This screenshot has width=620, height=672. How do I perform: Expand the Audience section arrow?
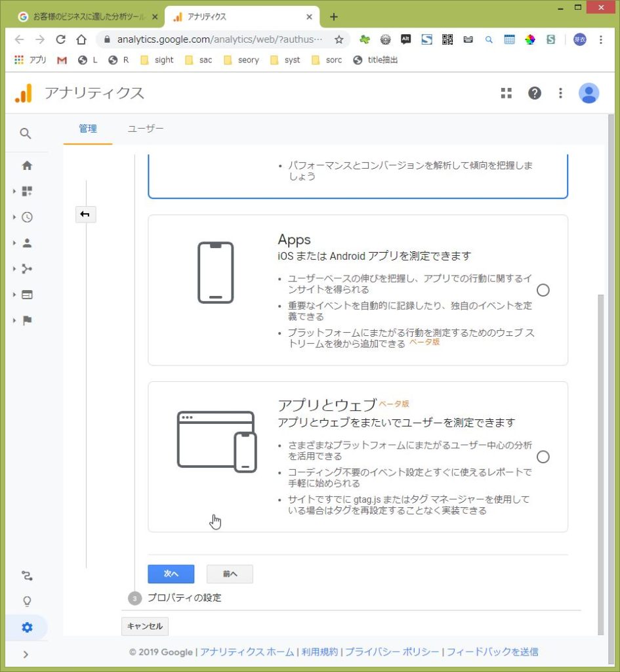(x=14, y=243)
